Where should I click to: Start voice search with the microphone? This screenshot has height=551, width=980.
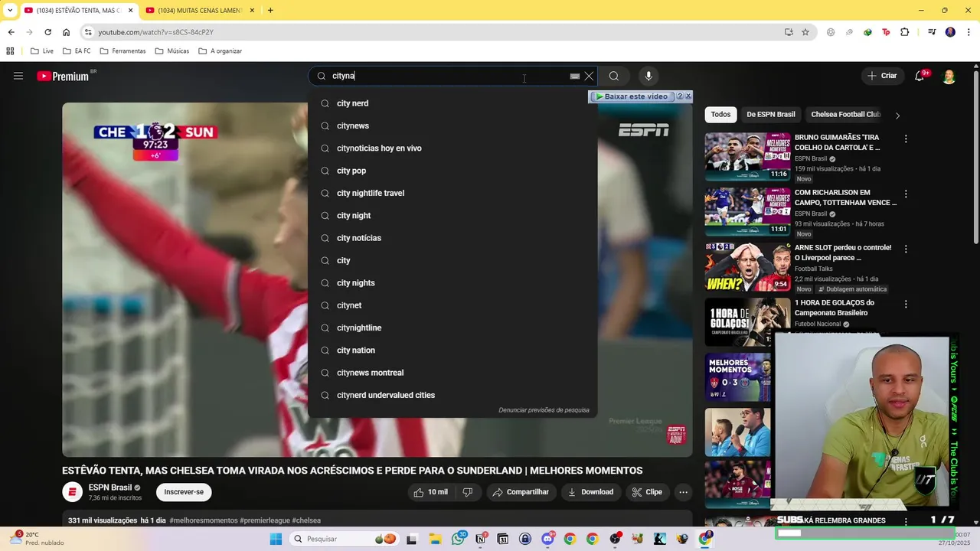648,76
